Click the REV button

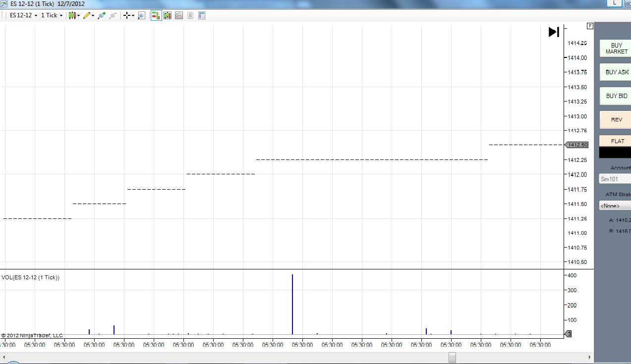(x=616, y=119)
